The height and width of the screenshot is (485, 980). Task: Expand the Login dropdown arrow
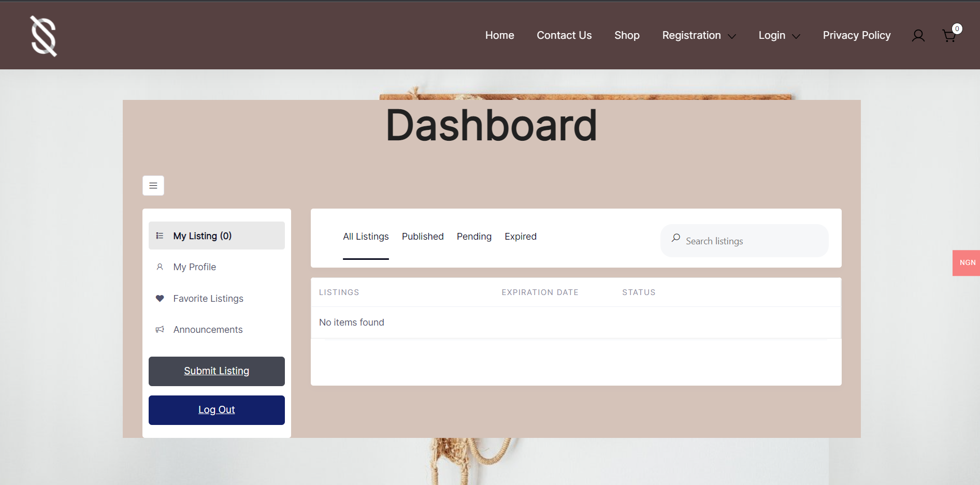pyautogui.click(x=796, y=36)
